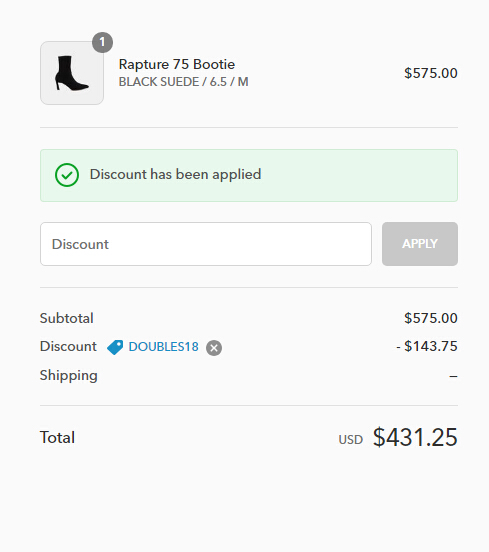Click the blue discount tag icon

pyautogui.click(x=115, y=347)
